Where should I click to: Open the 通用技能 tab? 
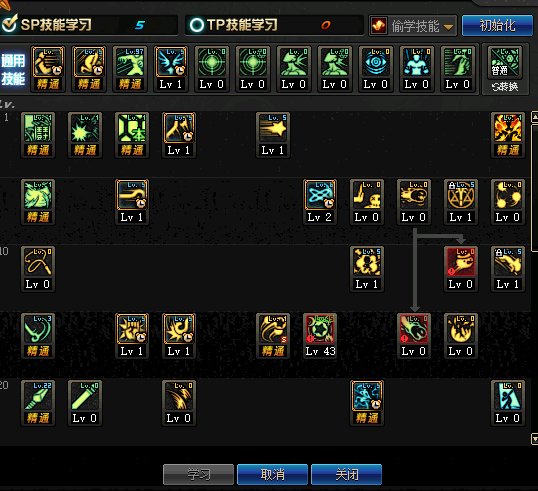13,70
